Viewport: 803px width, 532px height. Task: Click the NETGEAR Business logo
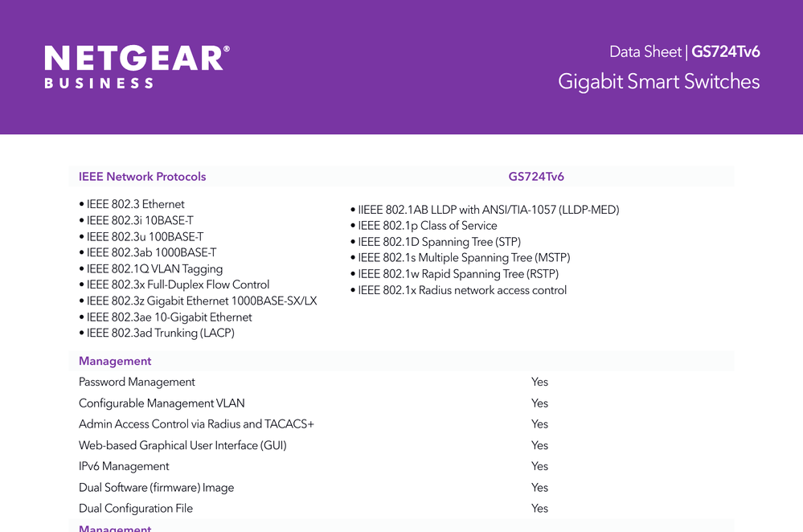(x=137, y=66)
